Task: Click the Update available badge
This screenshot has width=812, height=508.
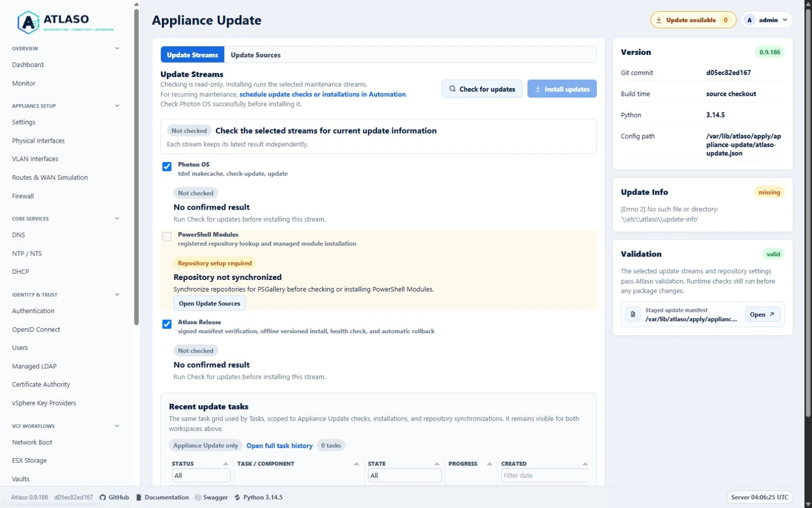Action: [x=693, y=20]
